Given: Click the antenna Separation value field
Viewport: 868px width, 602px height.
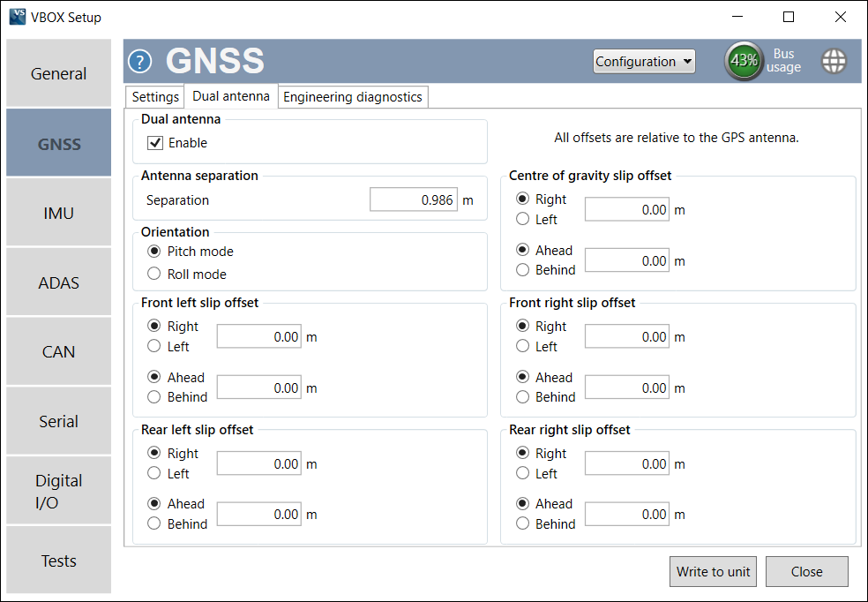Looking at the screenshot, I should click(x=413, y=199).
